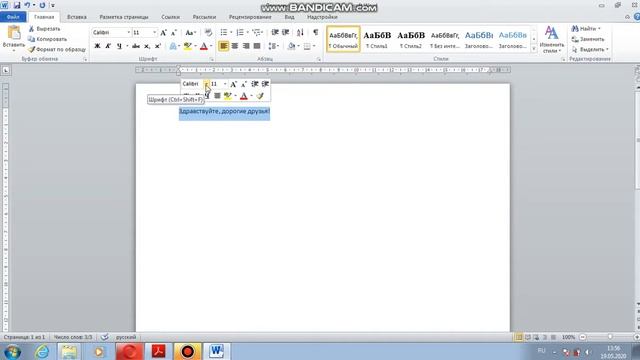The height and width of the screenshot is (360, 640).
Task: Click grow font icon on mini toolbar
Action: pyautogui.click(x=233, y=84)
